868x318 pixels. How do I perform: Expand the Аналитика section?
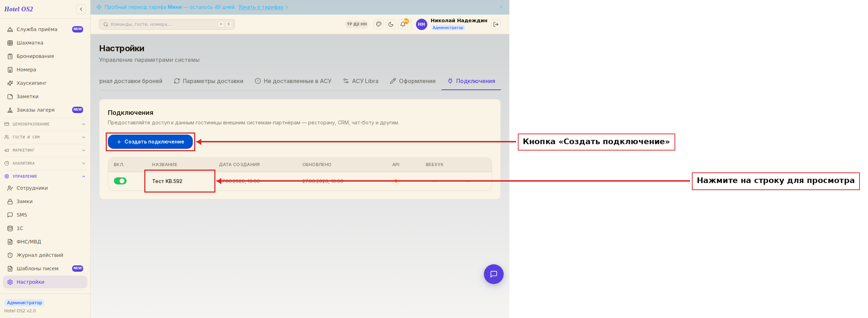(45, 163)
